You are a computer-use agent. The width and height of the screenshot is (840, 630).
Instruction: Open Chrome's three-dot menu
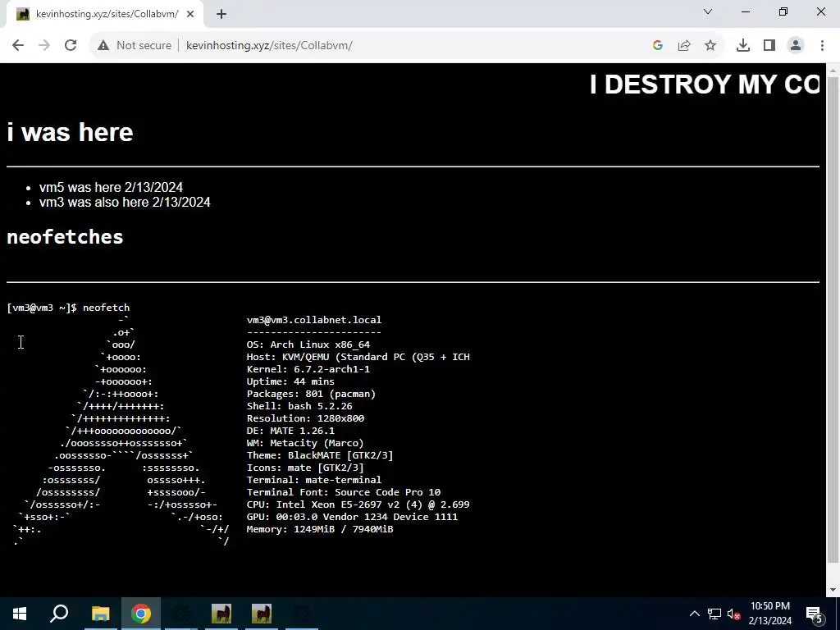pos(822,46)
